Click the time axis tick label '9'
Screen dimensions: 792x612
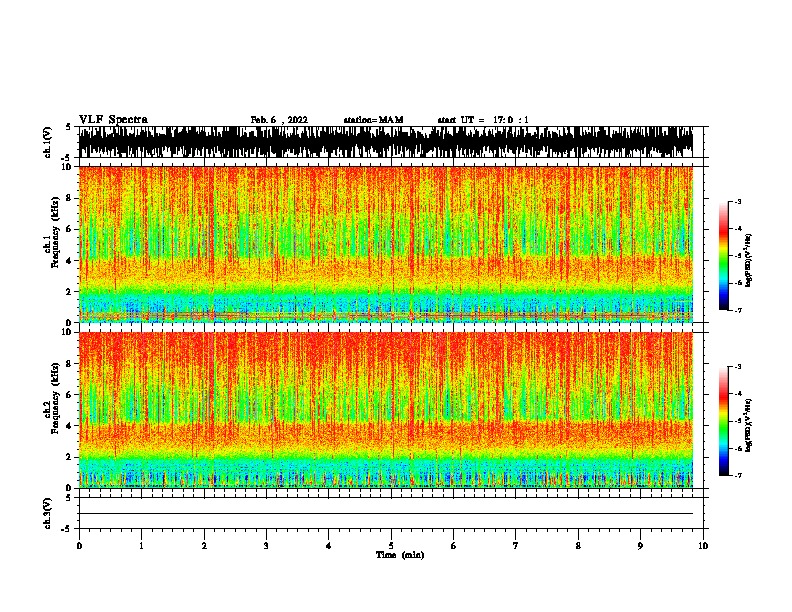(x=640, y=546)
